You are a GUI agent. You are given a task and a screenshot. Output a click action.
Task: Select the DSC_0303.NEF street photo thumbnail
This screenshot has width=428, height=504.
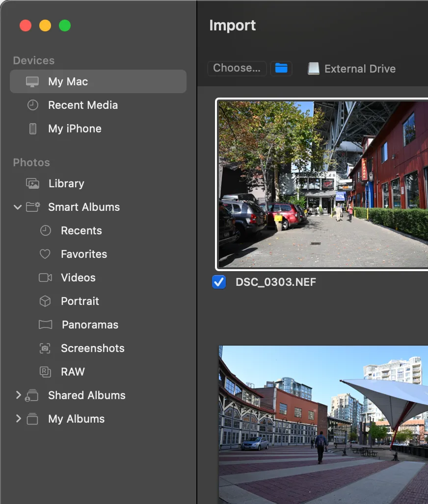tap(322, 184)
